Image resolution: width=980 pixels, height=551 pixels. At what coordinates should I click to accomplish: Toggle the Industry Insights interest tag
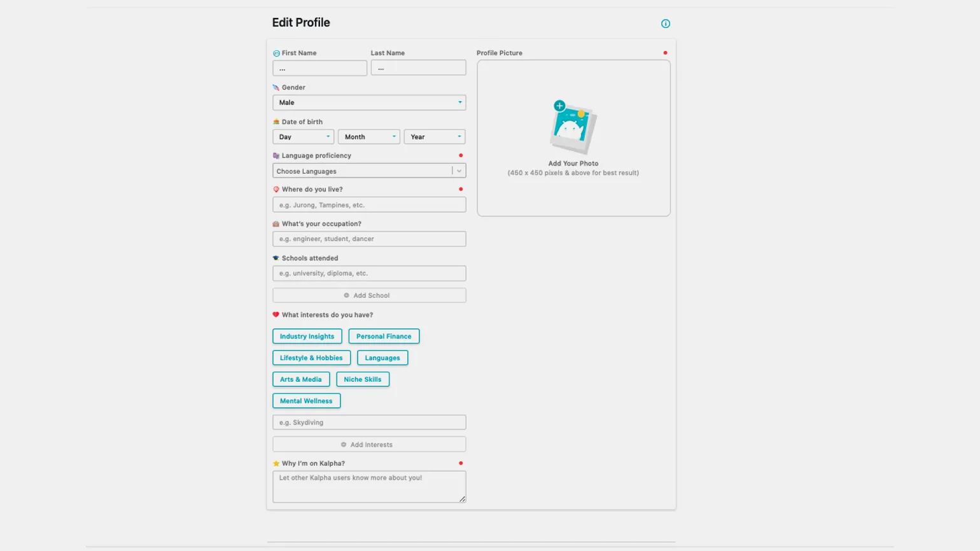[307, 336]
